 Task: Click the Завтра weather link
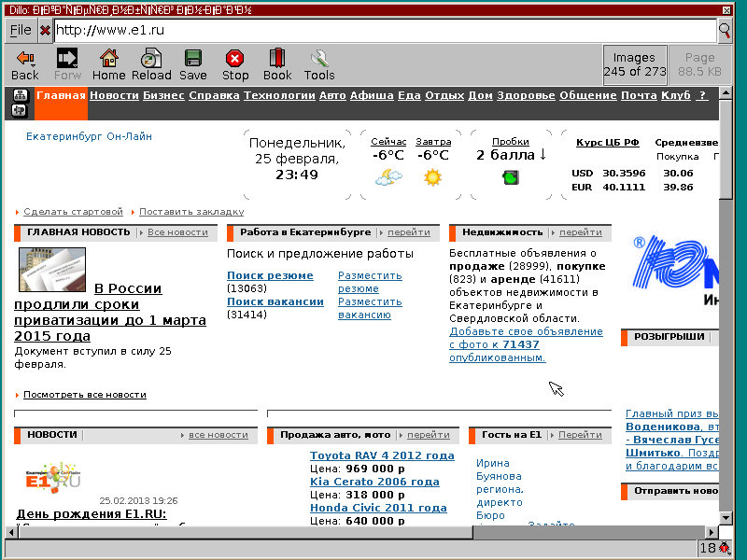click(433, 142)
